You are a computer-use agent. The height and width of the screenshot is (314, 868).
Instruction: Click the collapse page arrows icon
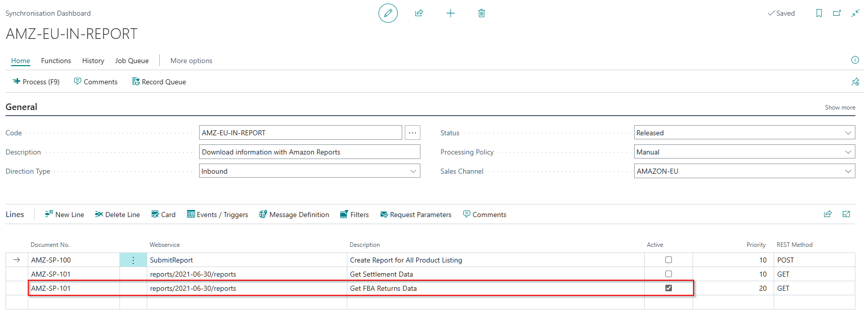(855, 13)
